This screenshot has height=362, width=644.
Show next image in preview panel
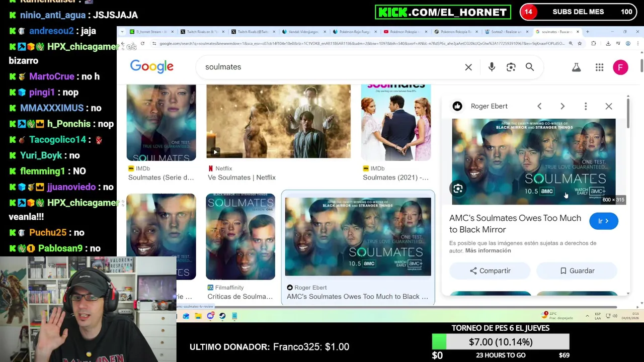pyautogui.click(x=562, y=106)
